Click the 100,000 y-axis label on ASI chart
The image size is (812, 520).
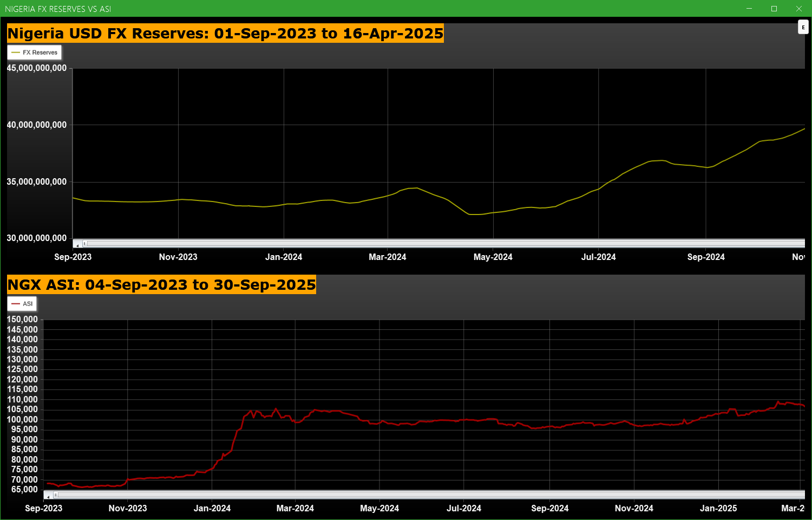click(x=22, y=419)
